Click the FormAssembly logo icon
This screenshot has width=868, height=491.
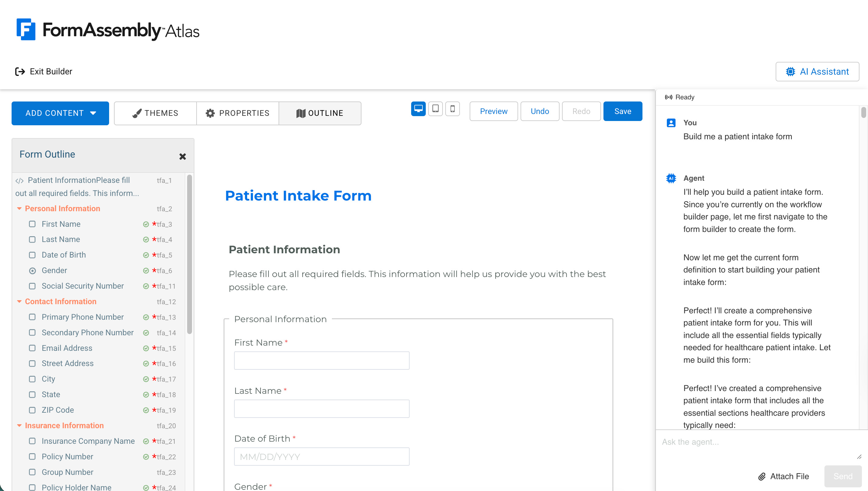(x=26, y=29)
